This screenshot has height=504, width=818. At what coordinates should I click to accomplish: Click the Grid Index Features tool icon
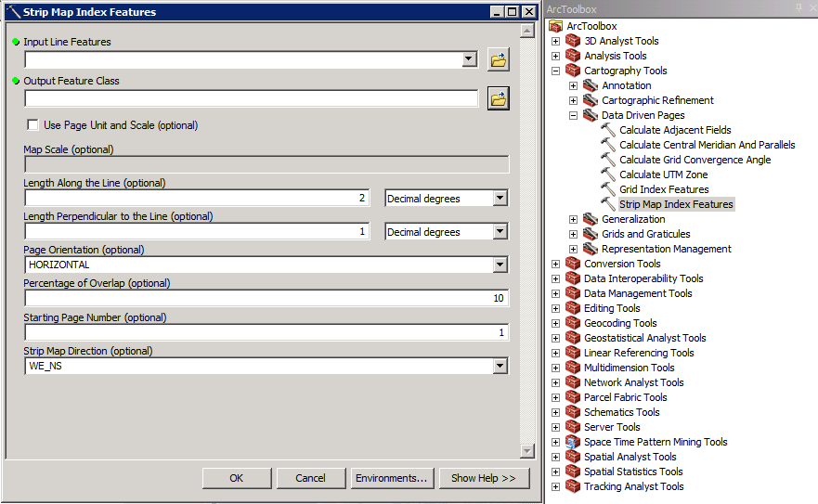[608, 189]
